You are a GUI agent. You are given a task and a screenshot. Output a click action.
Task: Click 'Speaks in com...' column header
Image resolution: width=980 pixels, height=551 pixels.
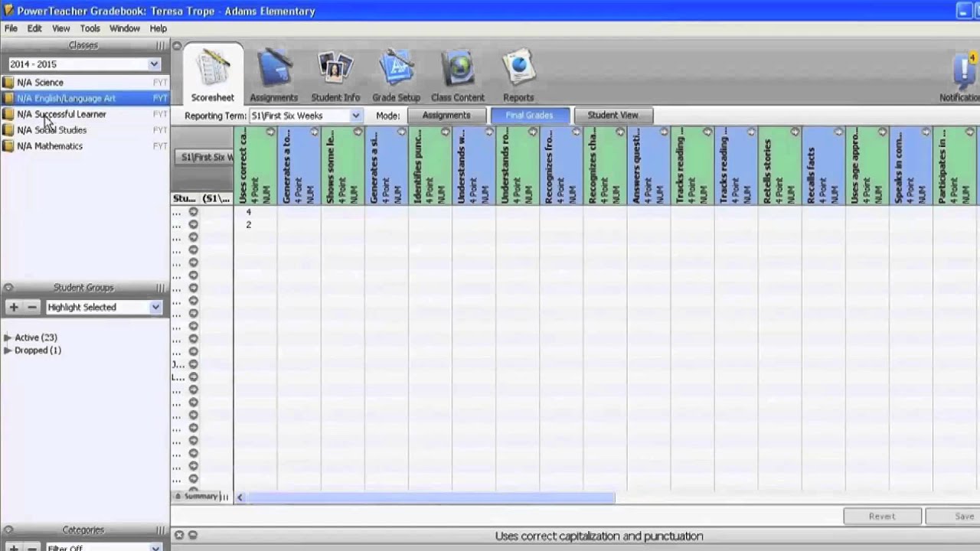point(910,165)
